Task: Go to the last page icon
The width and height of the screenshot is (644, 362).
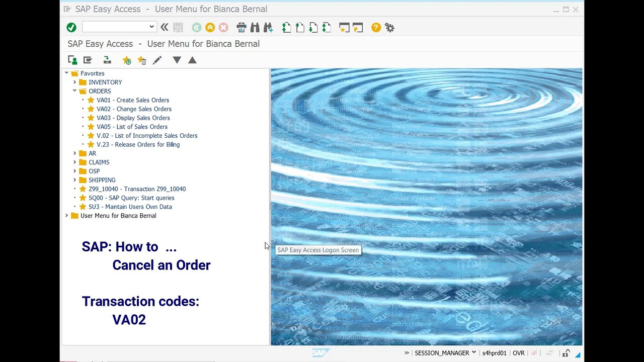Action: [x=327, y=28]
